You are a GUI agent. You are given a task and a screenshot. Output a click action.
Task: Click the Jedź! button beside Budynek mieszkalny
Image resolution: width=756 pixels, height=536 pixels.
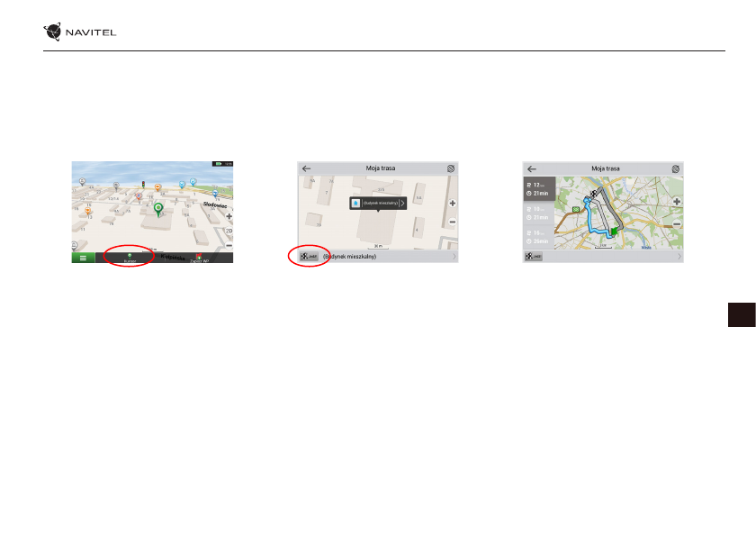[308, 257]
